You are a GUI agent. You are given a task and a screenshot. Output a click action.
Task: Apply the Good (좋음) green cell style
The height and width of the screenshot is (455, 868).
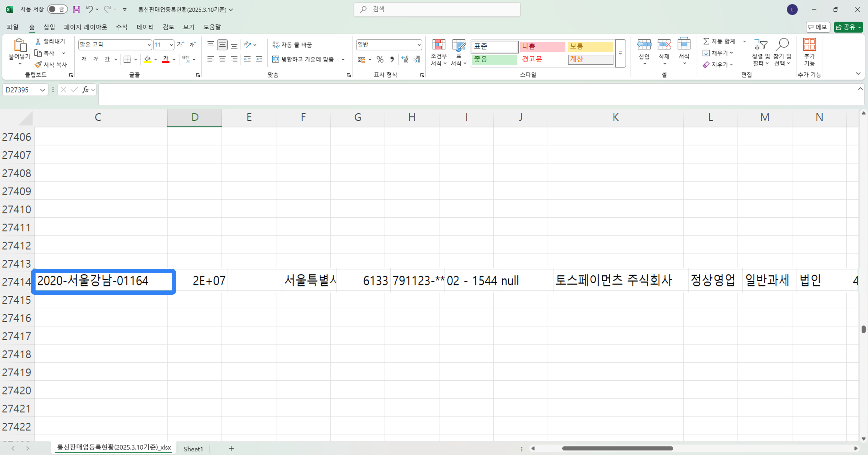494,60
